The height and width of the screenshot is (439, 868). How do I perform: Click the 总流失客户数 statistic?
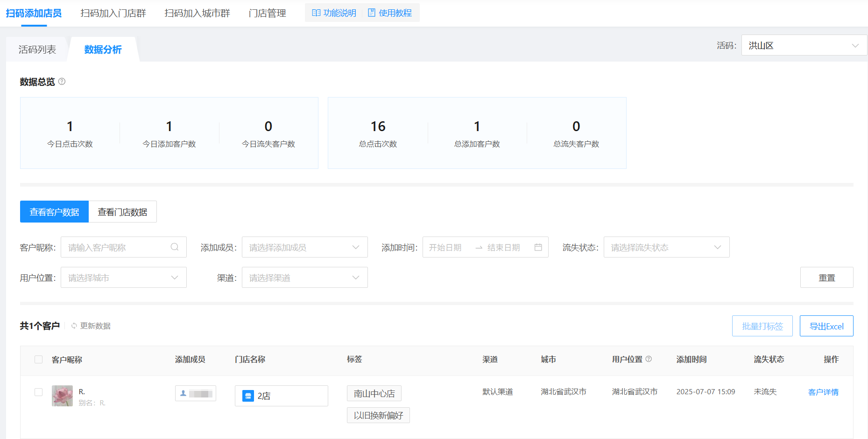click(x=576, y=134)
